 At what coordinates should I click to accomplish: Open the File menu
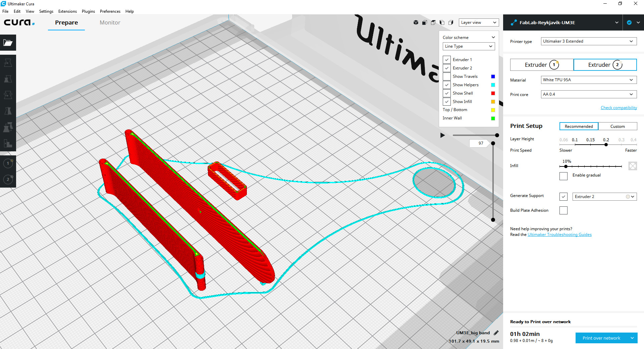5,11
